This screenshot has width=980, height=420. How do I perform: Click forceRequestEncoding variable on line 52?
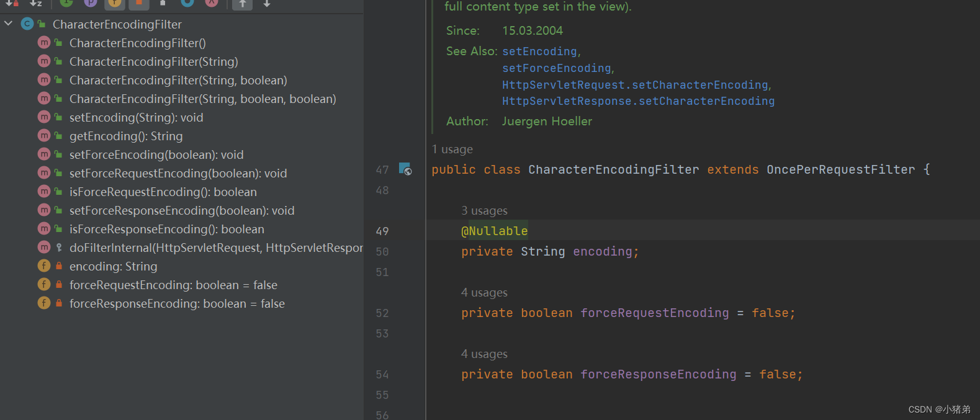coord(655,313)
